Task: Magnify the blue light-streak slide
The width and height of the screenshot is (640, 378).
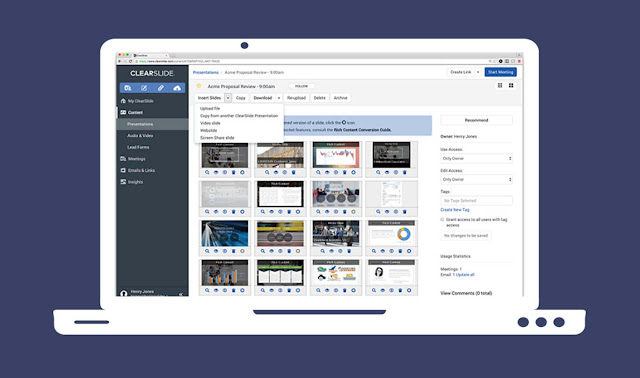Action: click(x=207, y=251)
